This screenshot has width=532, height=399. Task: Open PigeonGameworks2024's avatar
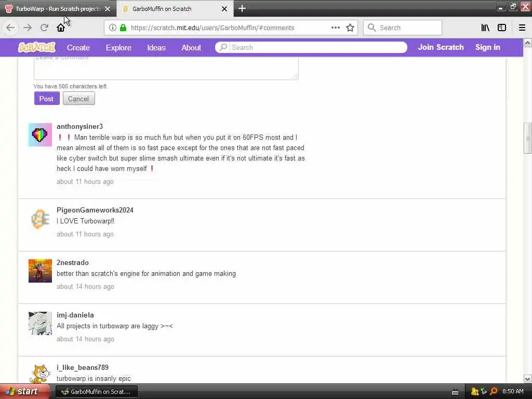[x=40, y=219]
